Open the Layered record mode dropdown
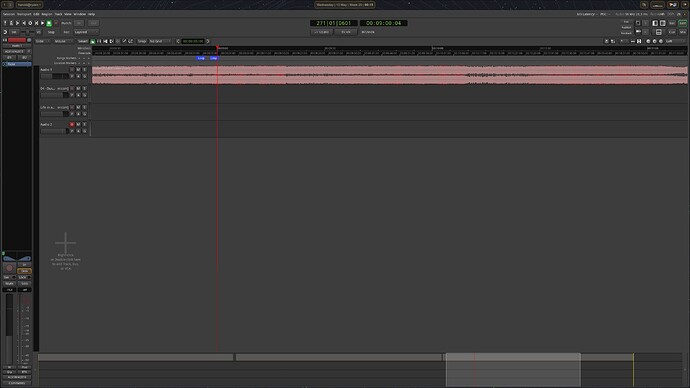Viewport: 690px width, 388px height. coord(86,32)
